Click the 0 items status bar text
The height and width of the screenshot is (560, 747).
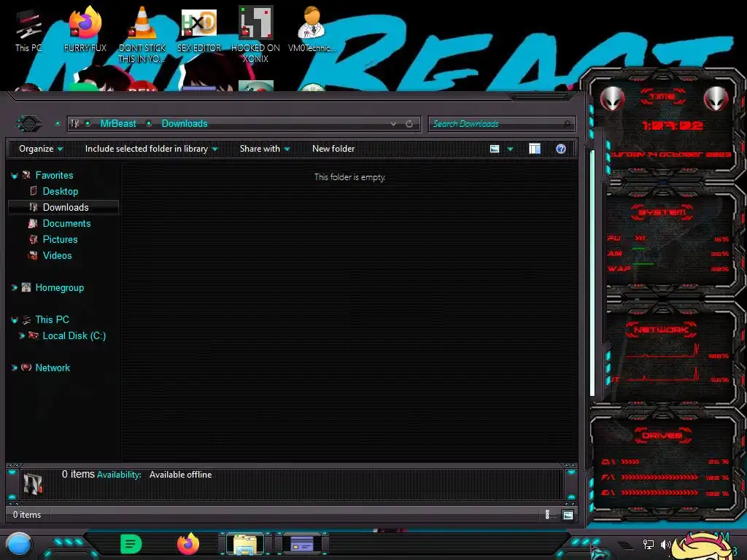[27, 515]
